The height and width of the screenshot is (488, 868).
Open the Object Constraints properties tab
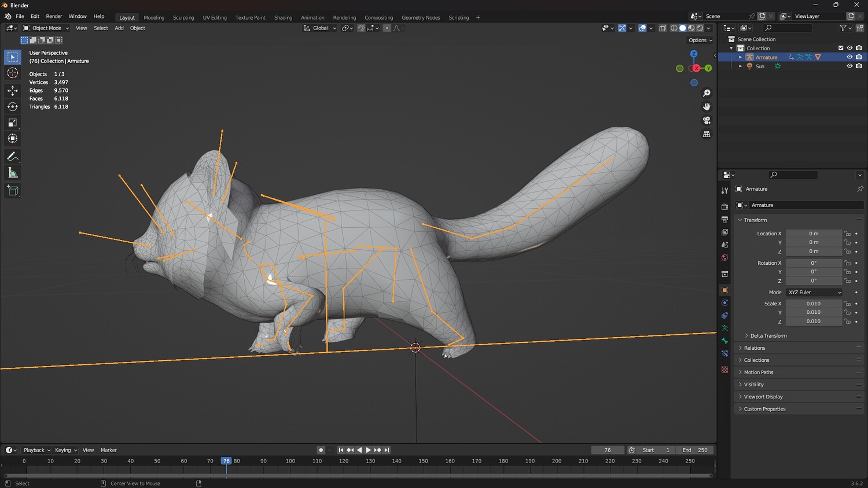point(724,316)
